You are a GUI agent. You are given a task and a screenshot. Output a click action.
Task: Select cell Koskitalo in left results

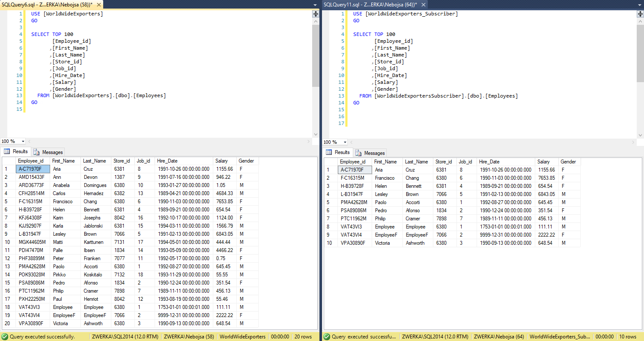[x=96, y=275]
